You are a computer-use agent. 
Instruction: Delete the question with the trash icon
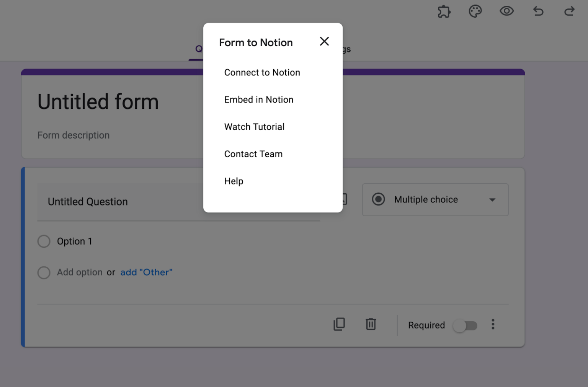[370, 324]
